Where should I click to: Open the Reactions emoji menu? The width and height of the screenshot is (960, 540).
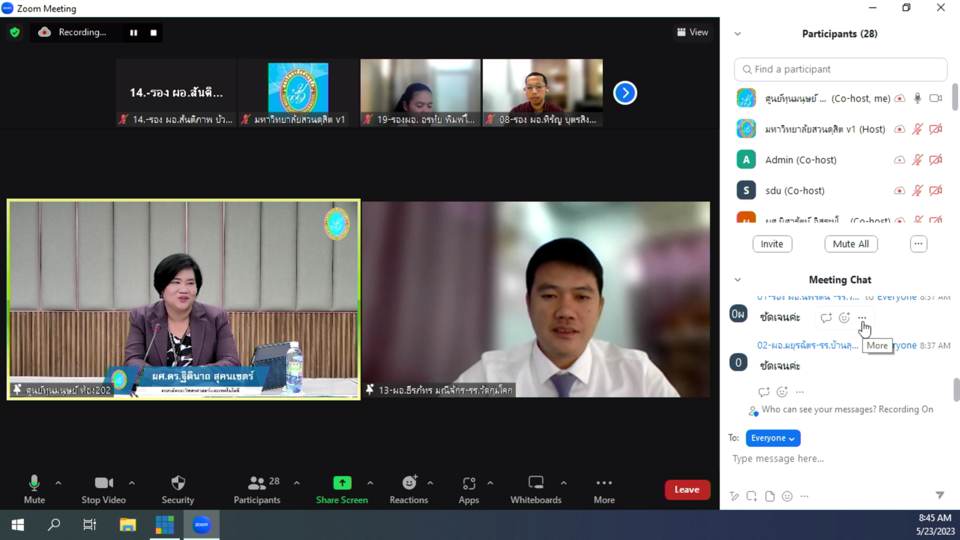coord(409,489)
